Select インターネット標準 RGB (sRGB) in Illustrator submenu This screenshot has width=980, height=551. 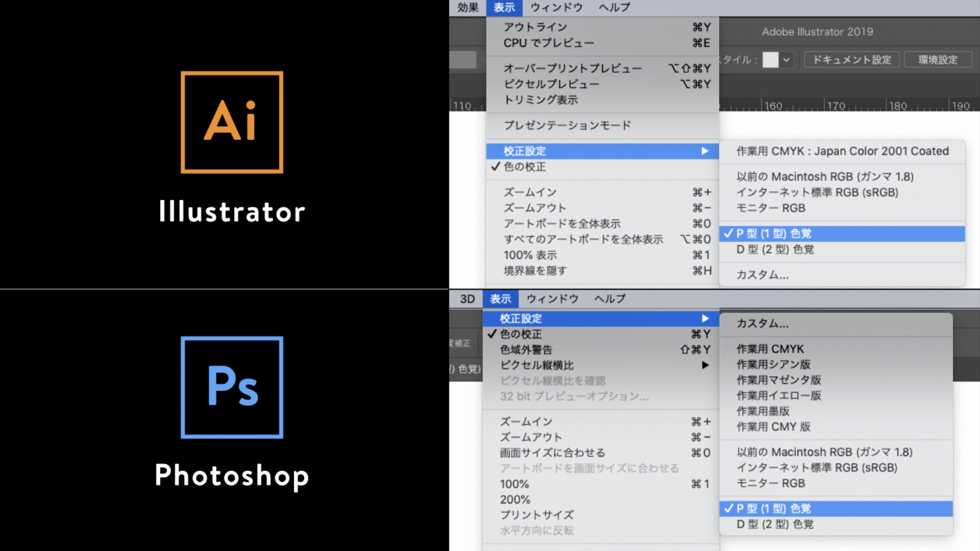tap(842, 192)
